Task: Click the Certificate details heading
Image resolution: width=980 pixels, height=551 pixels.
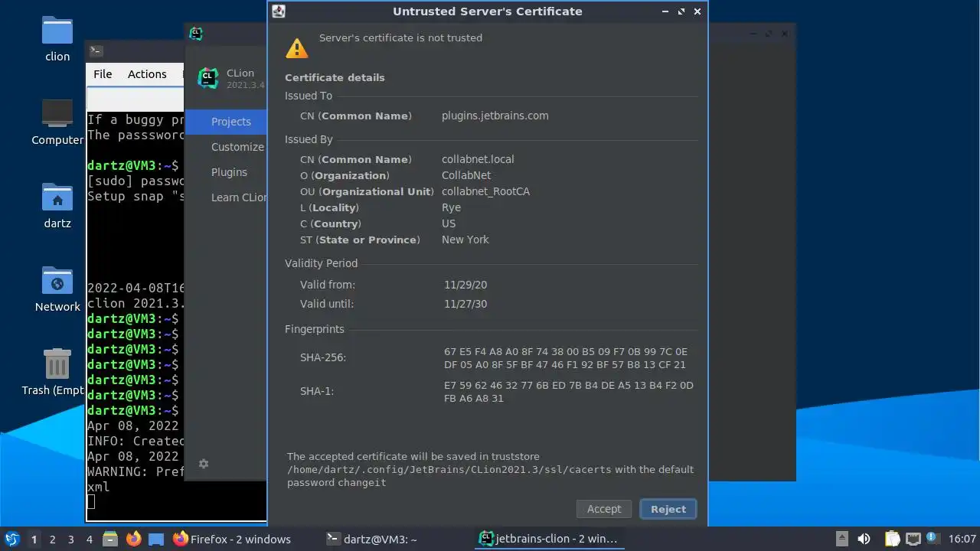Action: (335, 77)
